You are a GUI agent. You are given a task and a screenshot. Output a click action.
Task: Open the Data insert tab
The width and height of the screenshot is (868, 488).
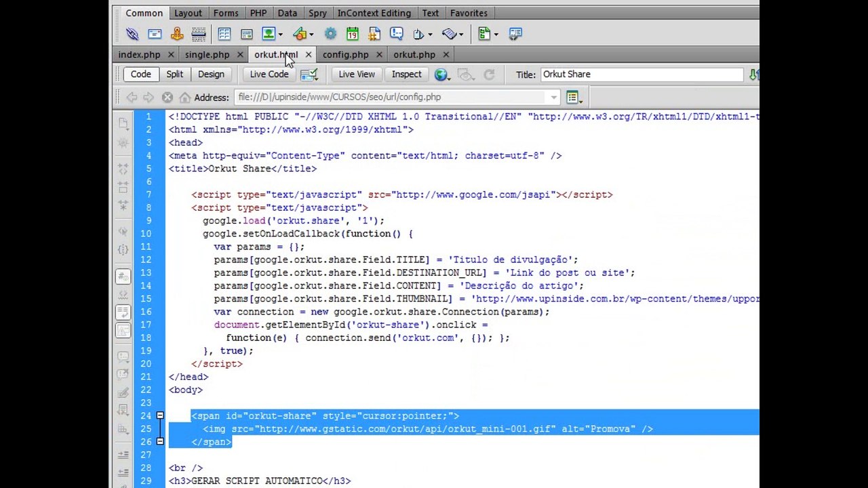coord(287,13)
